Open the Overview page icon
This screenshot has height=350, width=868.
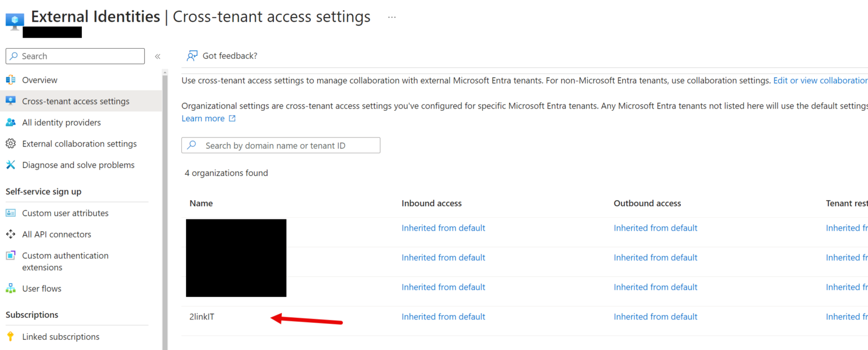click(10, 80)
